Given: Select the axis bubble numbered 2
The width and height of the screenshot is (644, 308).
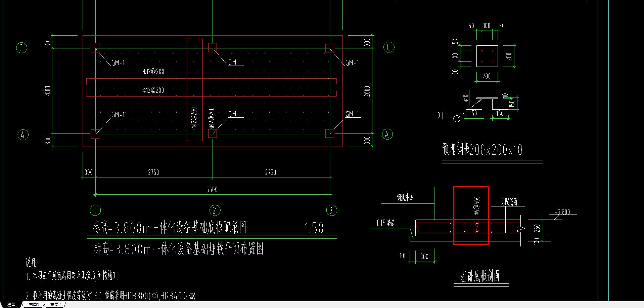Looking at the screenshot, I should tap(215, 210).
